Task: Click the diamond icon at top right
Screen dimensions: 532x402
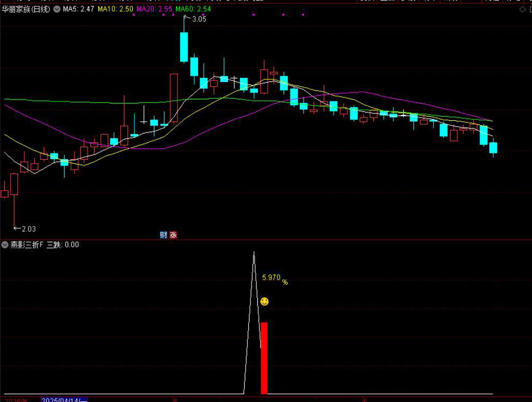Action: pyautogui.click(x=522, y=9)
